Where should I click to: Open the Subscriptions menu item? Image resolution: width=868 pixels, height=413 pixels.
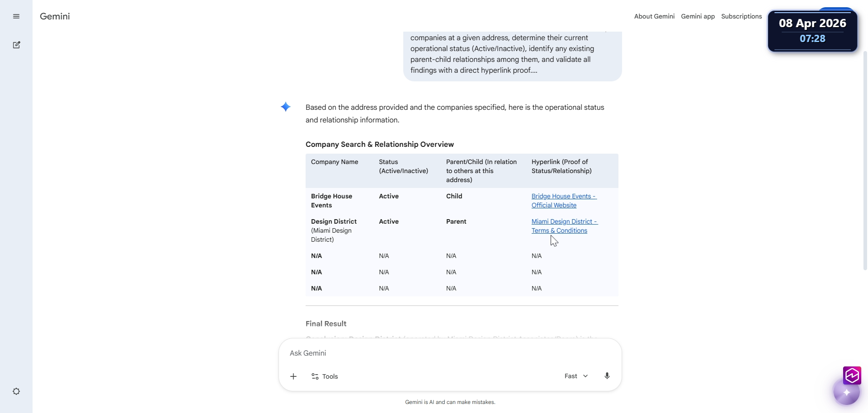tap(741, 16)
